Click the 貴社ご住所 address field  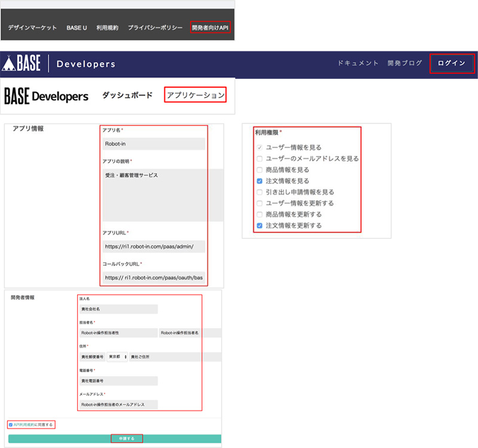(x=175, y=357)
